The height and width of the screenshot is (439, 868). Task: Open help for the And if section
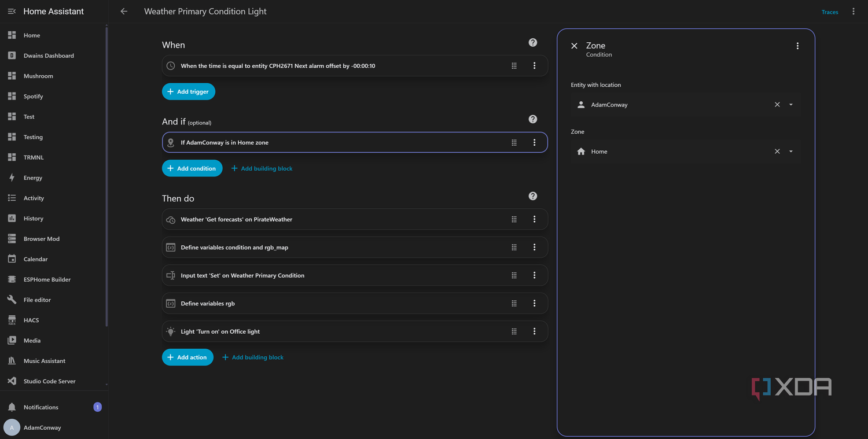pyautogui.click(x=533, y=119)
